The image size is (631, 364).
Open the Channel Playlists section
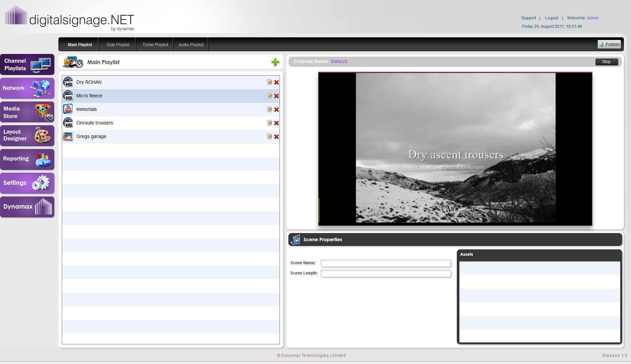27,64
